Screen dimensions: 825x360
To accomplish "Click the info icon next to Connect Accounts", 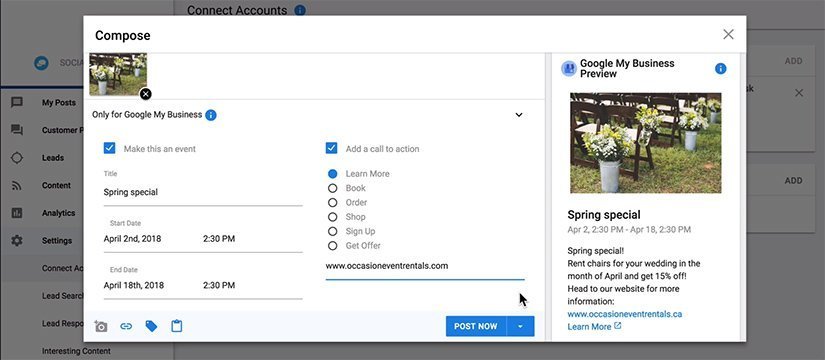I will [300, 10].
